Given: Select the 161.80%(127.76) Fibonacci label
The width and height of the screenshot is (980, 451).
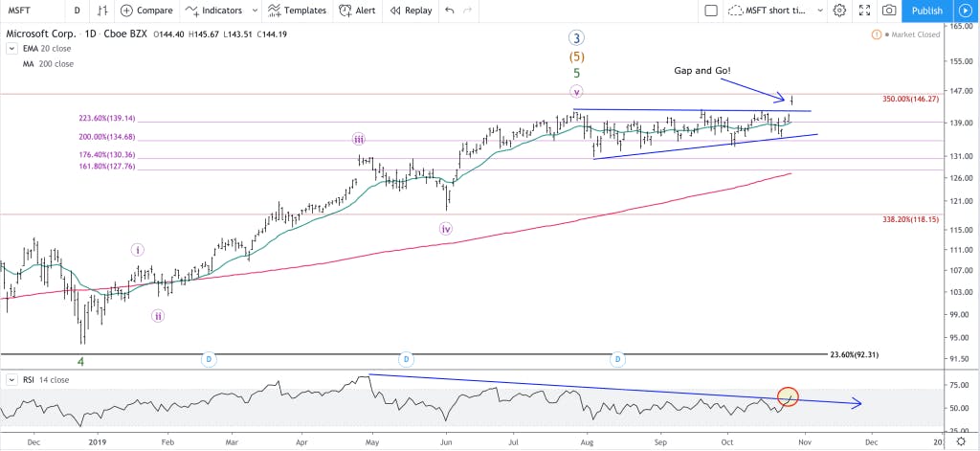Looking at the screenshot, I should pyautogui.click(x=107, y=167).
